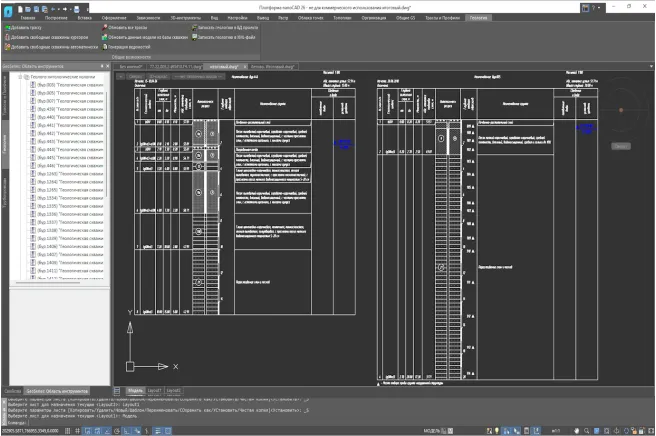This screenshot has width=656, height=436.
Task: Click Записать геологию в файл icon
Action: 195,37
